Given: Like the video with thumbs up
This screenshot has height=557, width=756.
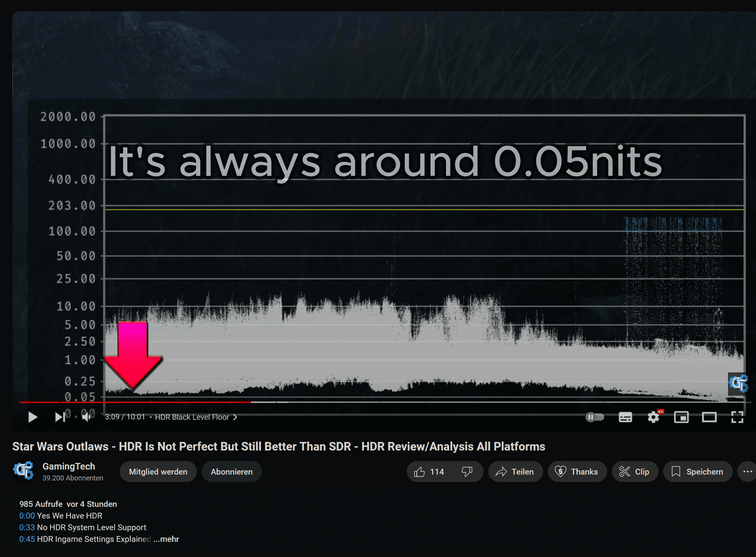Looking at the screenshot, I should point(429,471).
